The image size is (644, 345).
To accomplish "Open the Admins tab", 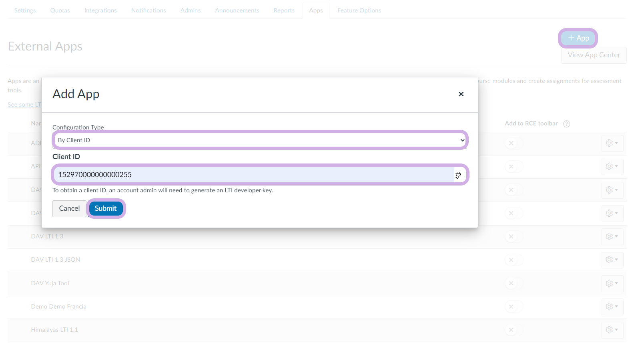I will pos(191,10).
